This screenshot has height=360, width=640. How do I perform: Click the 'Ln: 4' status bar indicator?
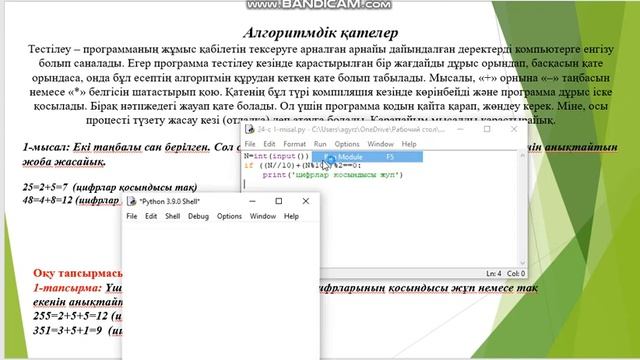coord(494,273)
